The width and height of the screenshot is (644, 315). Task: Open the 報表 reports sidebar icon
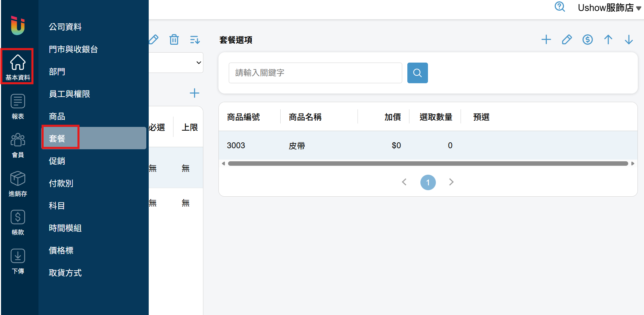pos(18,107)
